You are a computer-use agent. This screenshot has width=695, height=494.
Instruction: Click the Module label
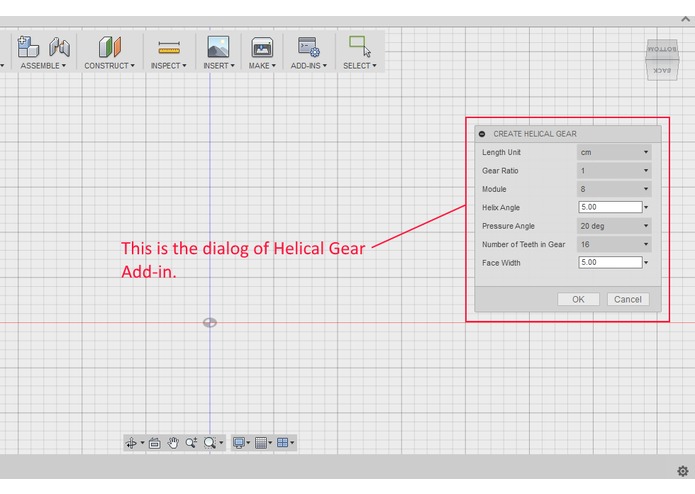click(x=494, y=189)
